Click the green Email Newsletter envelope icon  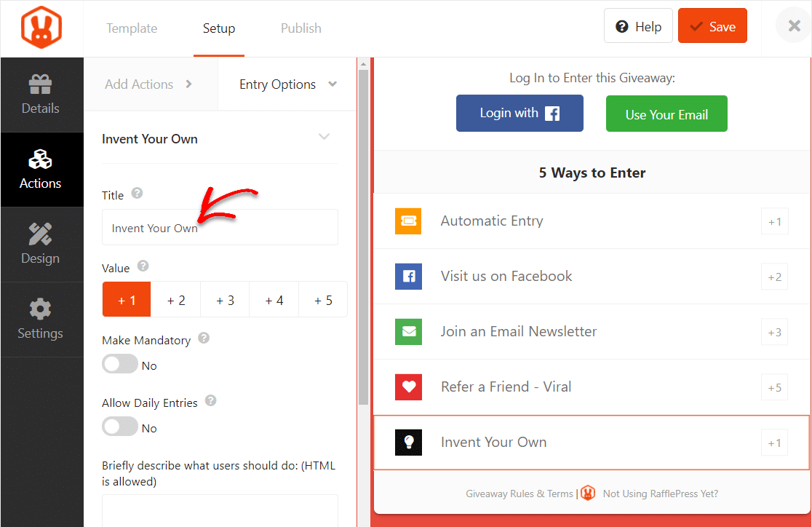point(408,332)
